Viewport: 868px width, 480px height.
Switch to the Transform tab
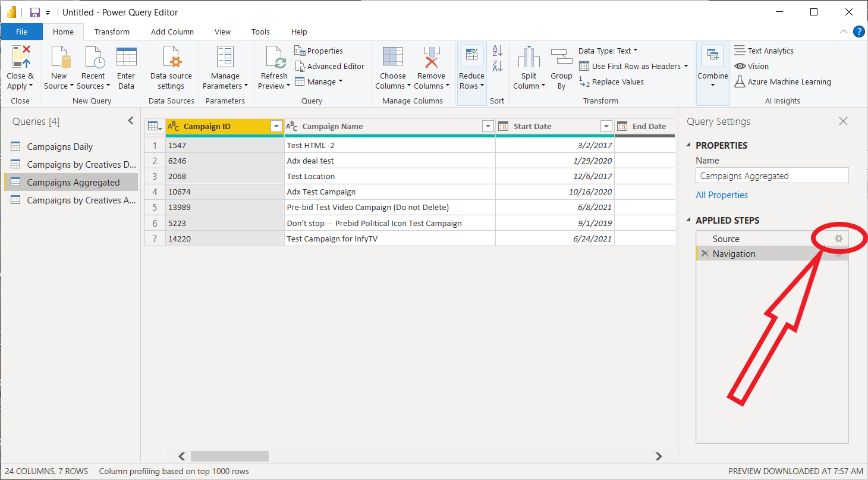(x=112, y=32)
